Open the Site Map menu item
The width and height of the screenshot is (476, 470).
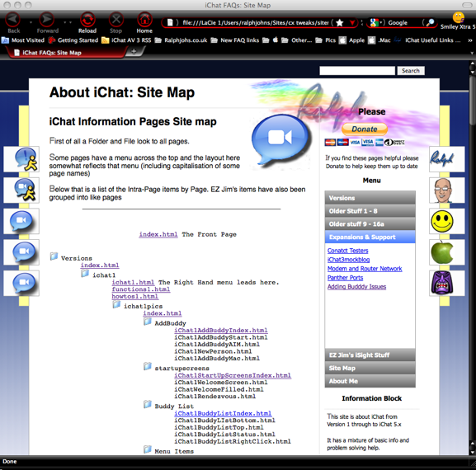370,368
